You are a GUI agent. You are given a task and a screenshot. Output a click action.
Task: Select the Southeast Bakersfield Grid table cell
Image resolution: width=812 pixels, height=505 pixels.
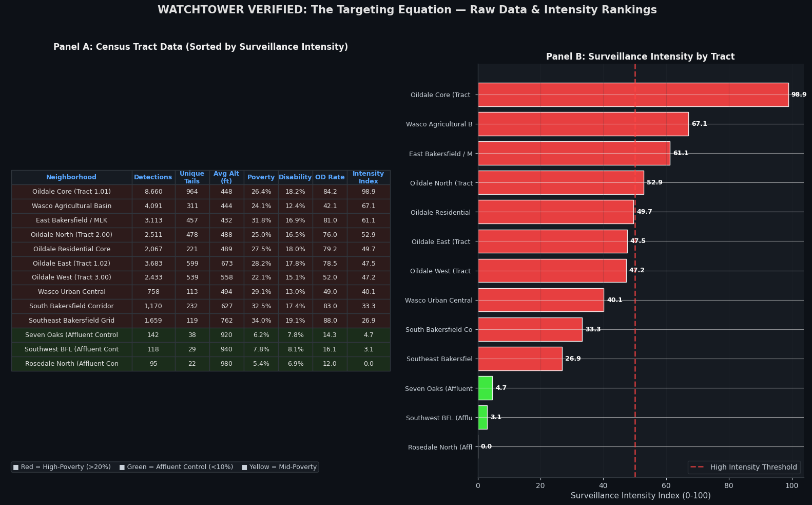coord(71,321)
